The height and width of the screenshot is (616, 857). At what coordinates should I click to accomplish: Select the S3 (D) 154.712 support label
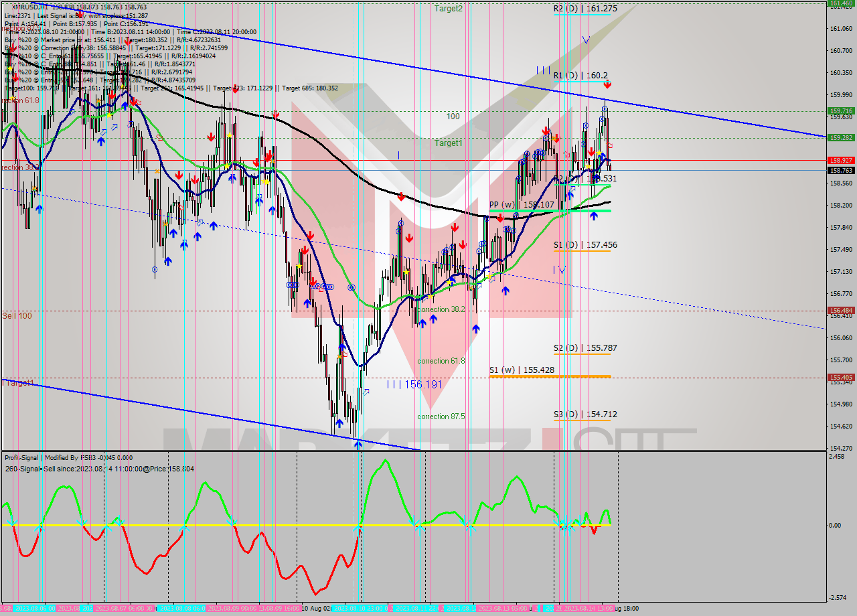click(585, 414)
